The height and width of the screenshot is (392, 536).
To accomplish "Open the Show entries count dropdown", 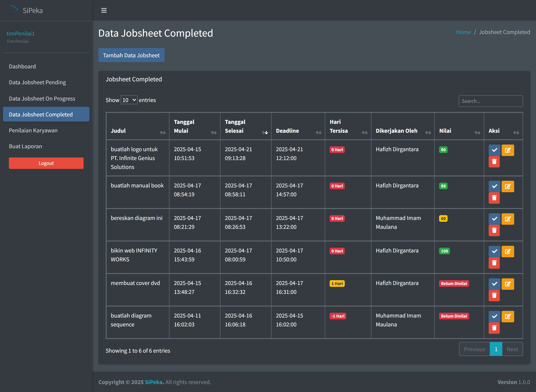I will coord(129,100).
